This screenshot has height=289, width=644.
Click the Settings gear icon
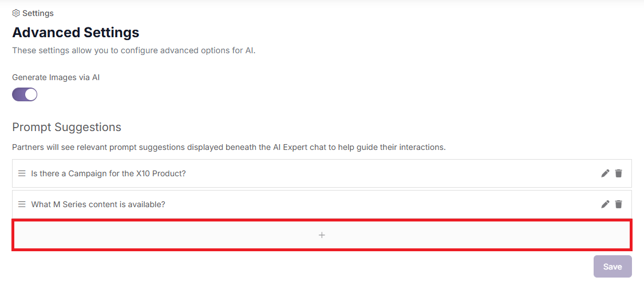pyautogui.click(x=16, y=13)
